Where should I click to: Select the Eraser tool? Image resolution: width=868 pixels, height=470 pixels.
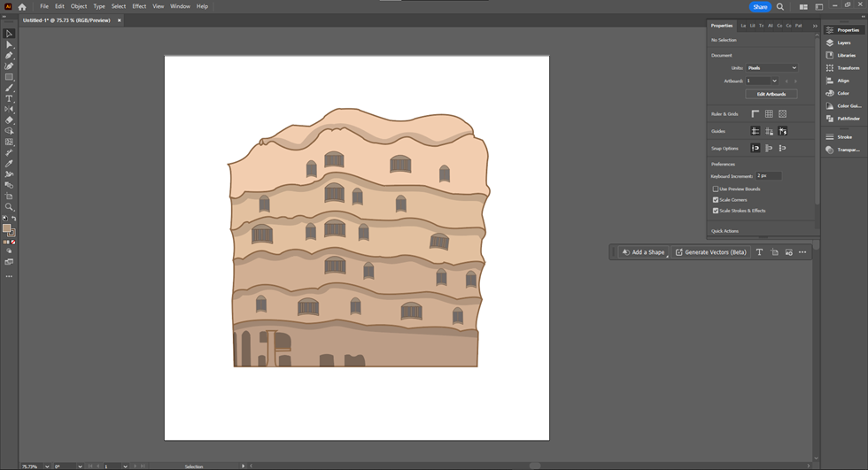point(9,120)
